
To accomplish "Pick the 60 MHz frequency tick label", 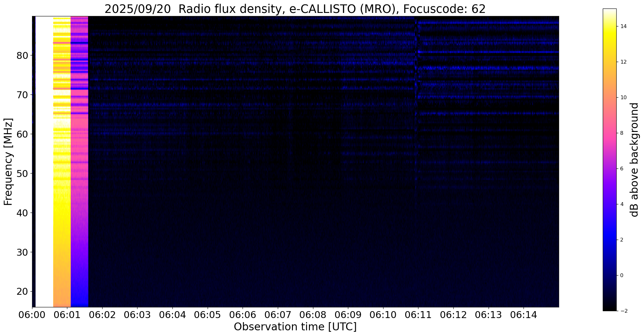I will tap(22, 134).
